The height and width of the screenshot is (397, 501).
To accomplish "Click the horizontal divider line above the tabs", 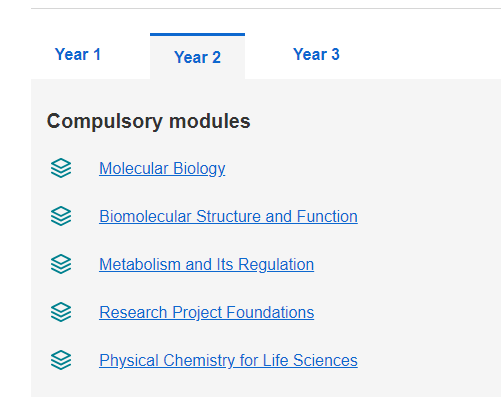I will 266,8.
